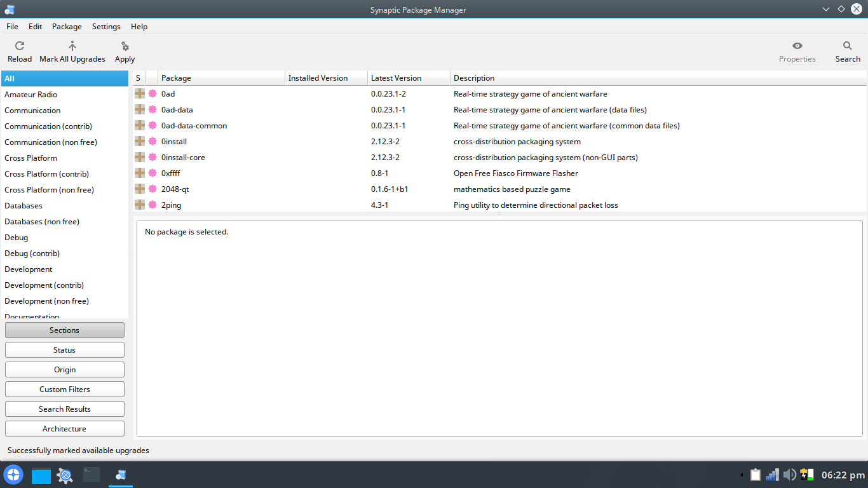Sort by the Package column header

tap(222, 78)
